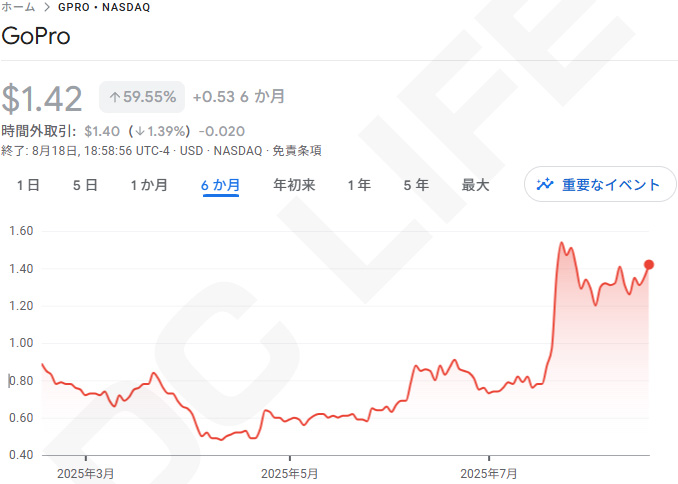Image resolution: width=678 pixels, height=484 pixels.
Task: Click the 0.40 y-axis label
Action: pyautogui.click(x=21, y=455)
